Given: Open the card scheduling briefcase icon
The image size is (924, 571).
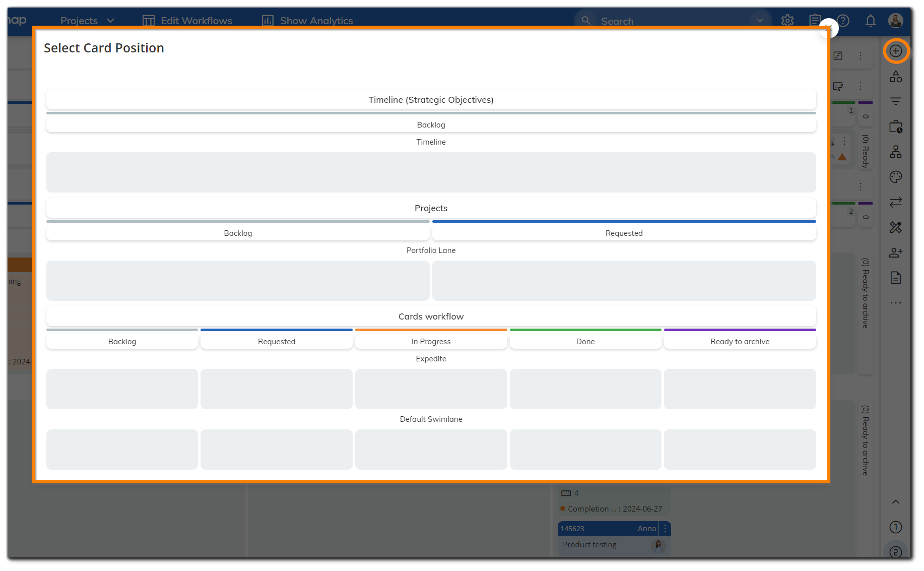Looking at the screenshot, I should coord(896,126).
